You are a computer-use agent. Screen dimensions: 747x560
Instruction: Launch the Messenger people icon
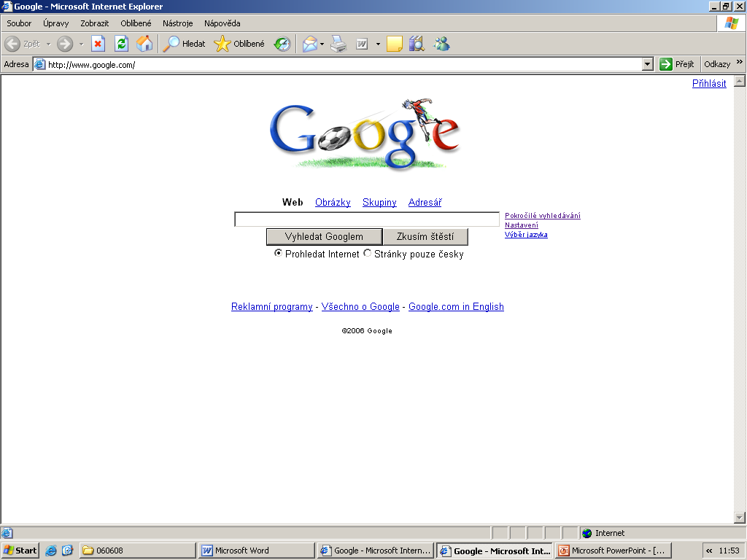click(x=441, y=44)
